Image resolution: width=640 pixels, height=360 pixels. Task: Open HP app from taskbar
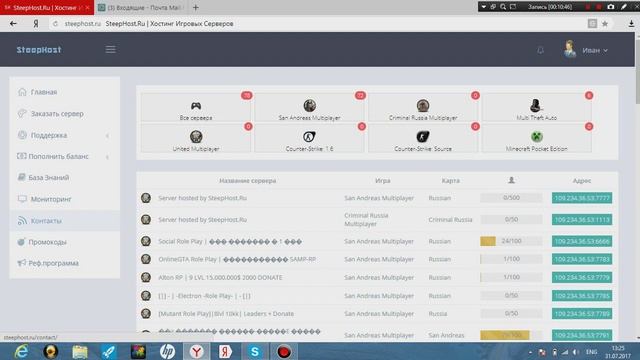[x=167, y=351]
